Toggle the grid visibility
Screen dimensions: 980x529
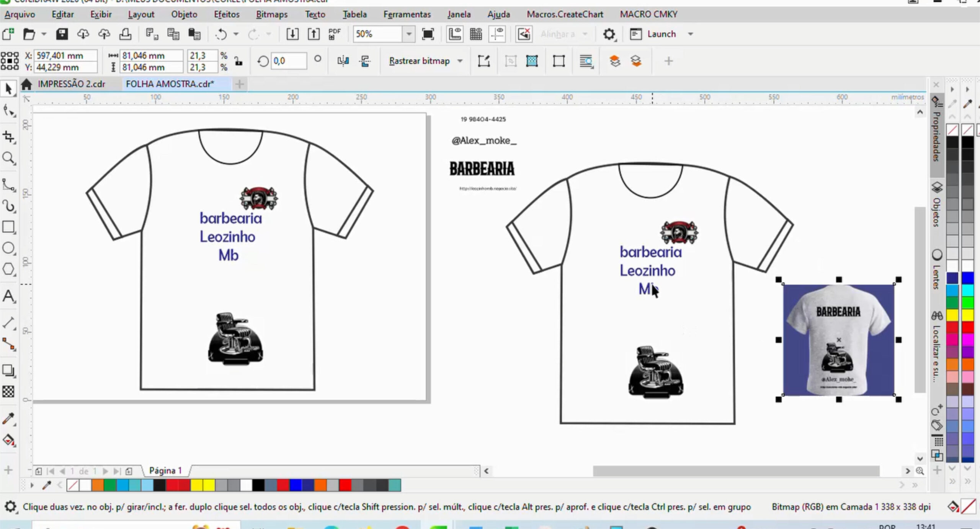(x=476, y=34)
